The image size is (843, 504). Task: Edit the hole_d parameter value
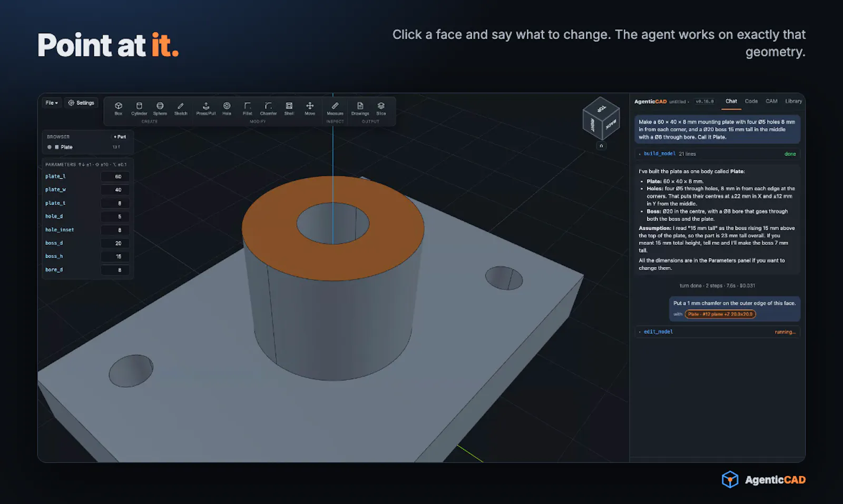(x=115, y=216)
